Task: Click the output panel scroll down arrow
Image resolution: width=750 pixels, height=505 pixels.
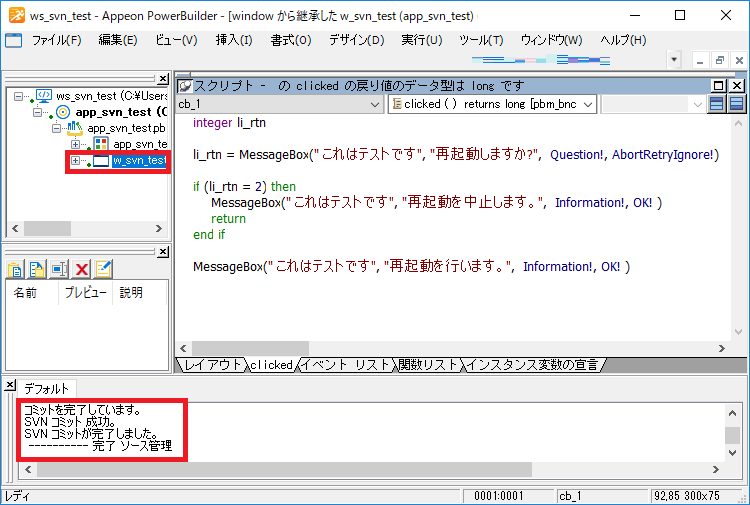Action: pyautogui.click(x=732, y=452)
